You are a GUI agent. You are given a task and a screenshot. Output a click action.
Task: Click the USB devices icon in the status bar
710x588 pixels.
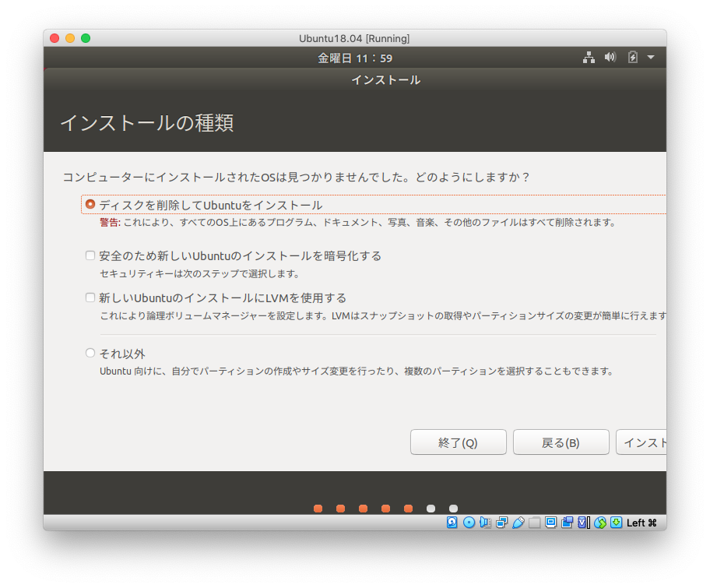pos(518,523)
